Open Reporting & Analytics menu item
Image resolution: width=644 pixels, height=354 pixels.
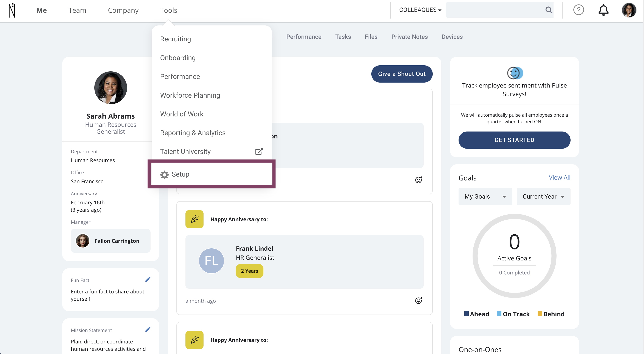pos(193,133)
